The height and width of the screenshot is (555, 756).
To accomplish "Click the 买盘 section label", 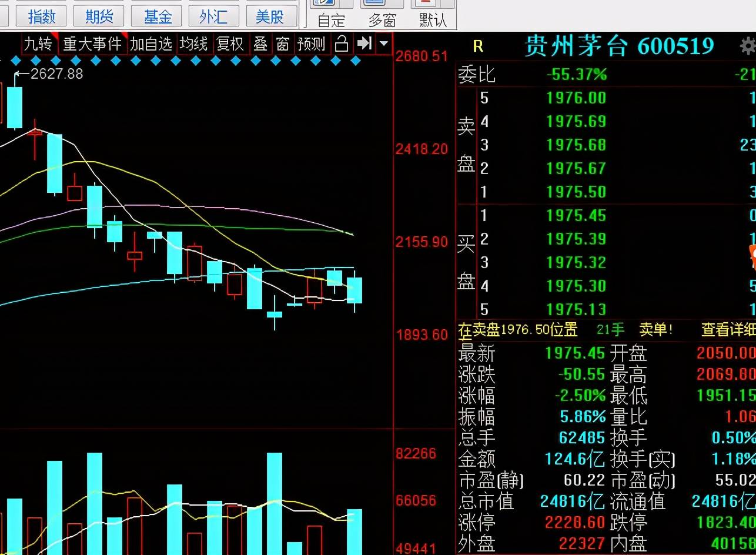I will tap(466, 262).
